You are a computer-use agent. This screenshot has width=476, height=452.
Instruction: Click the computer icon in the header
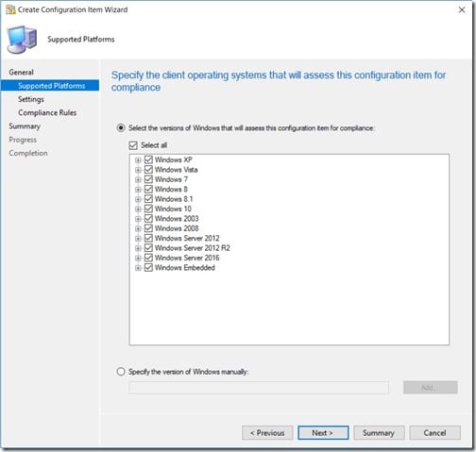click(22, 40)
